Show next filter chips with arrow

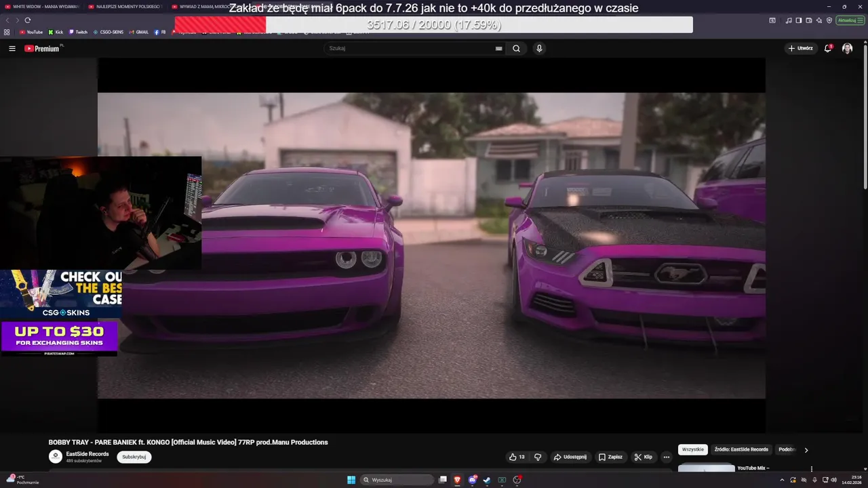click(806, 449)
